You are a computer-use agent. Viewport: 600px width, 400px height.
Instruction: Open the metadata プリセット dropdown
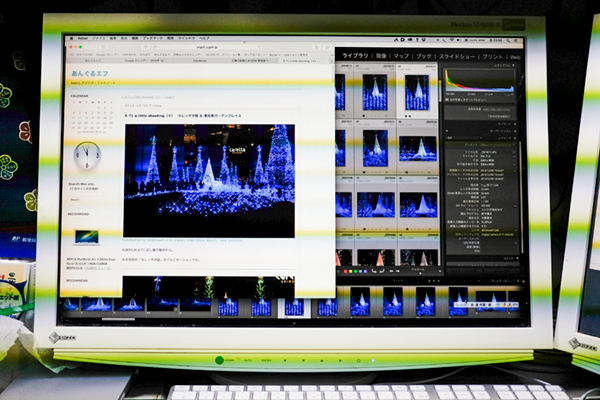[496, 145]
